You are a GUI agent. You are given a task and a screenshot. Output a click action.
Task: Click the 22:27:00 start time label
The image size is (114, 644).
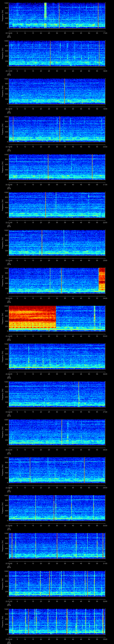9,450
